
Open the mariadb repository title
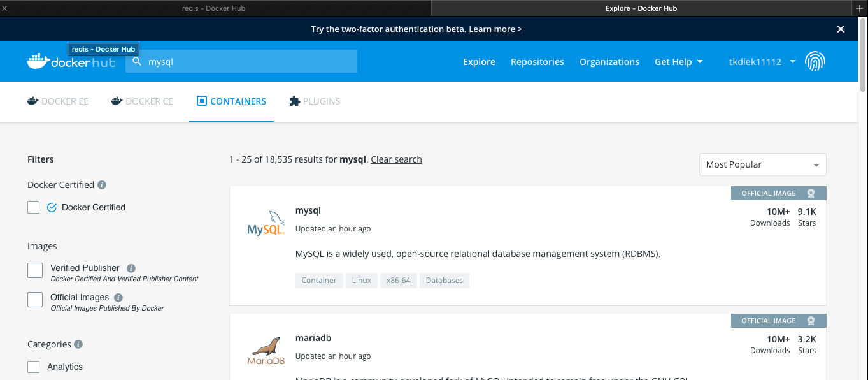tap(313, 338)
